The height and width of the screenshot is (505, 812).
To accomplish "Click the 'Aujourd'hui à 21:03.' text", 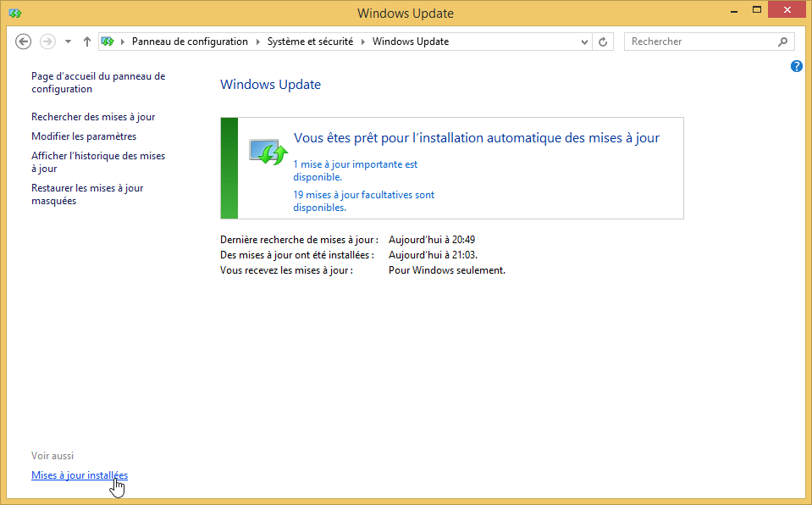I will pos(433,255).
